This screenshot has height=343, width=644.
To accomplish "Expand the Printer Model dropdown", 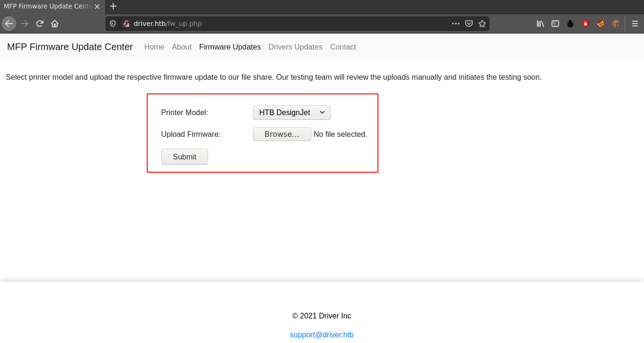I will [292, 112].
